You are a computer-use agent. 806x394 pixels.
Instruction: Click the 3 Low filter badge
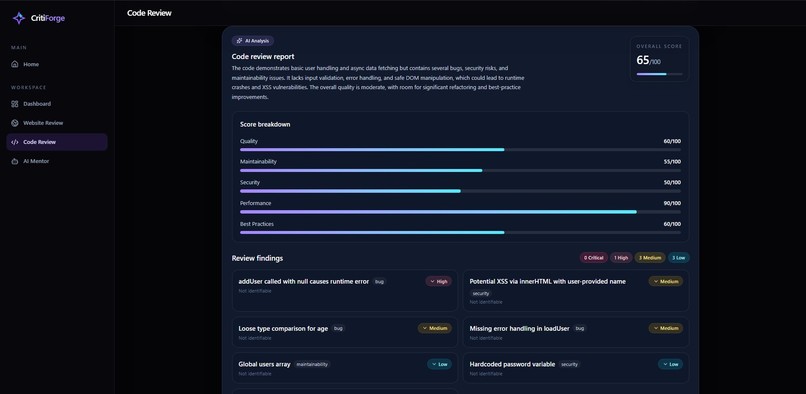click(679, 258)
